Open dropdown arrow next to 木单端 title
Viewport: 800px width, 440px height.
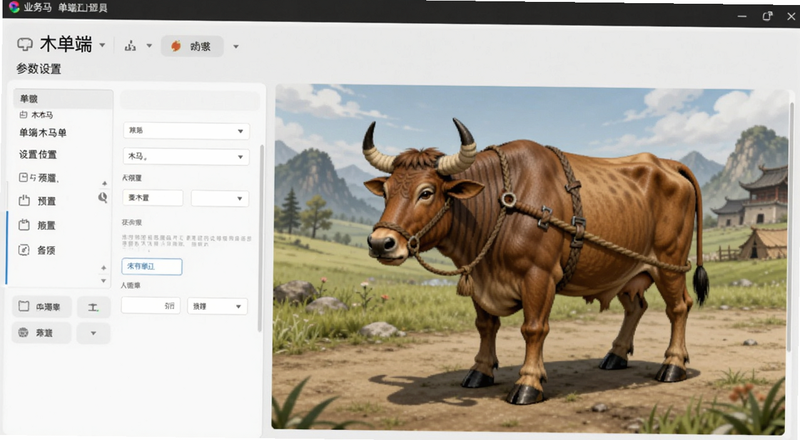point(102,45)
